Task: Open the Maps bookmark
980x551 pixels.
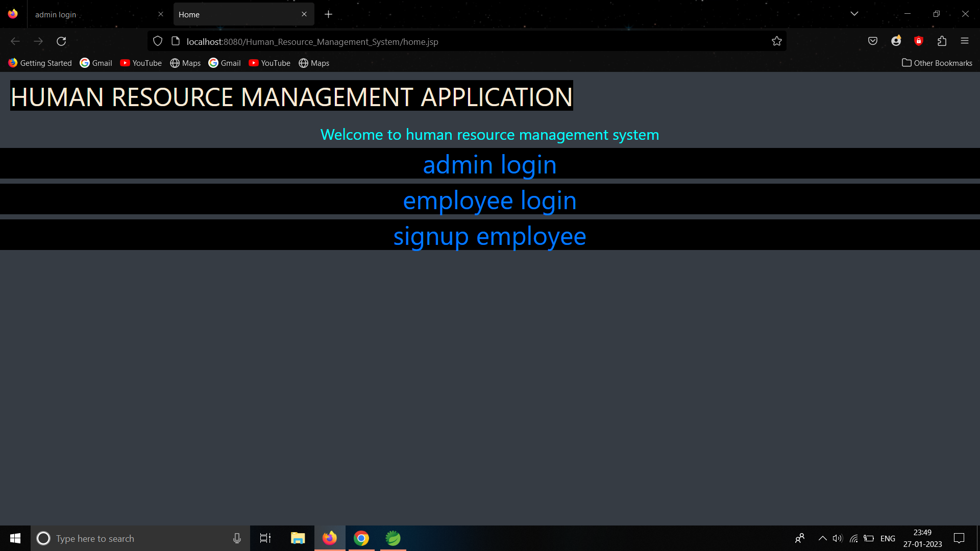Action: point(185,63)
